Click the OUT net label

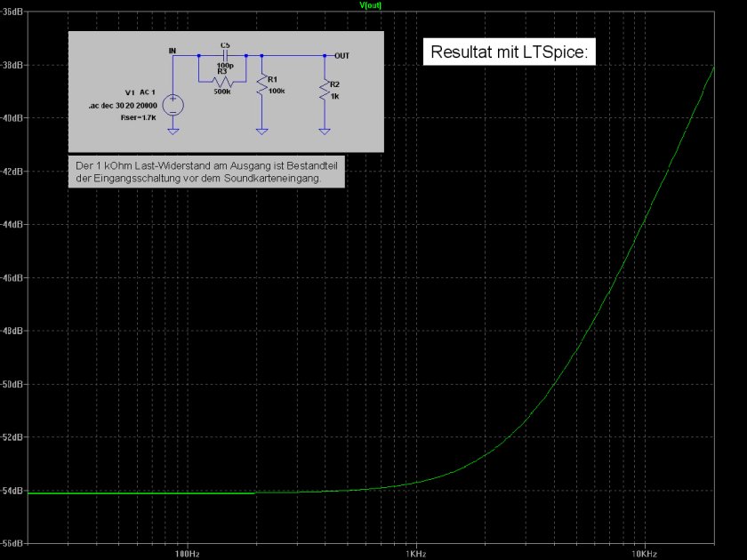341,54
